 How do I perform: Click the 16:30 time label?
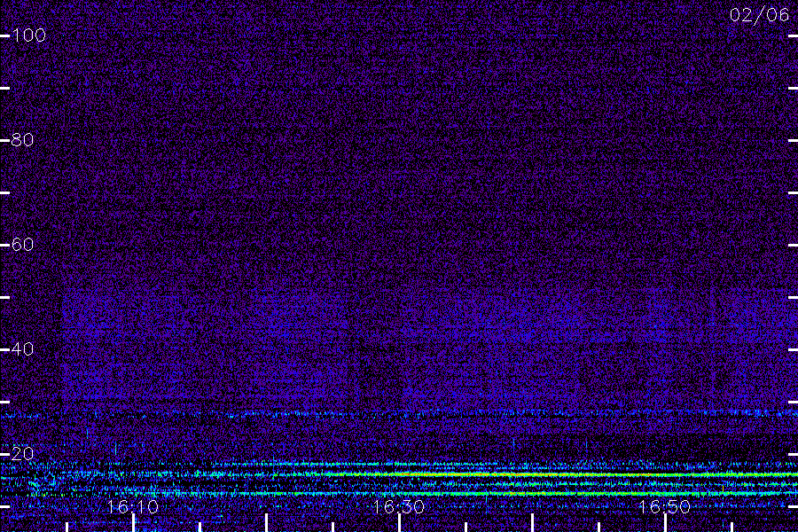[x=398, y=507]
